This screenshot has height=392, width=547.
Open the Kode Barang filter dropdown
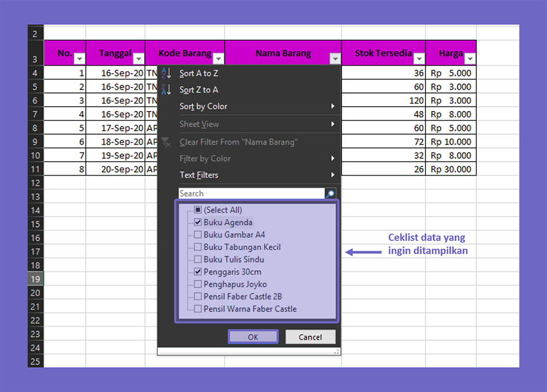[x=218, y=59]
